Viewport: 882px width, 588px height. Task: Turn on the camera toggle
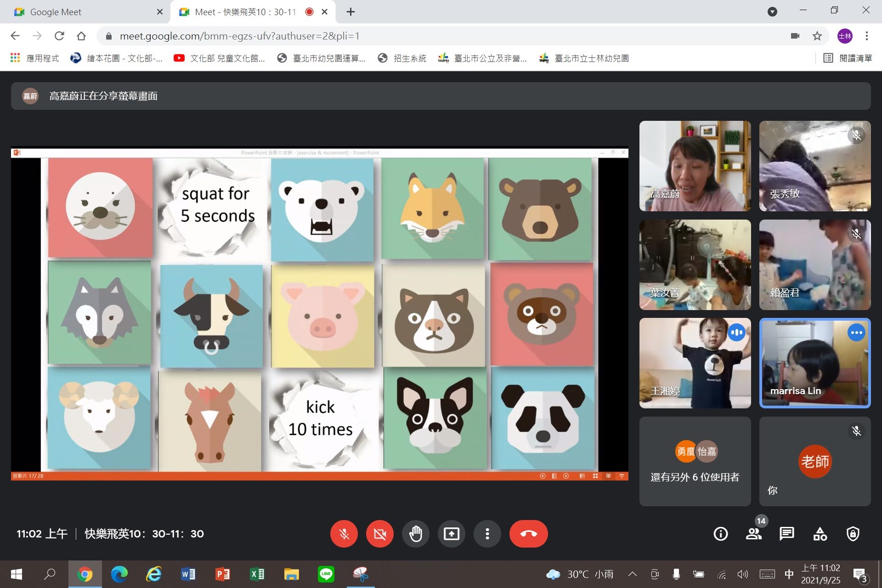click(380, 533)
